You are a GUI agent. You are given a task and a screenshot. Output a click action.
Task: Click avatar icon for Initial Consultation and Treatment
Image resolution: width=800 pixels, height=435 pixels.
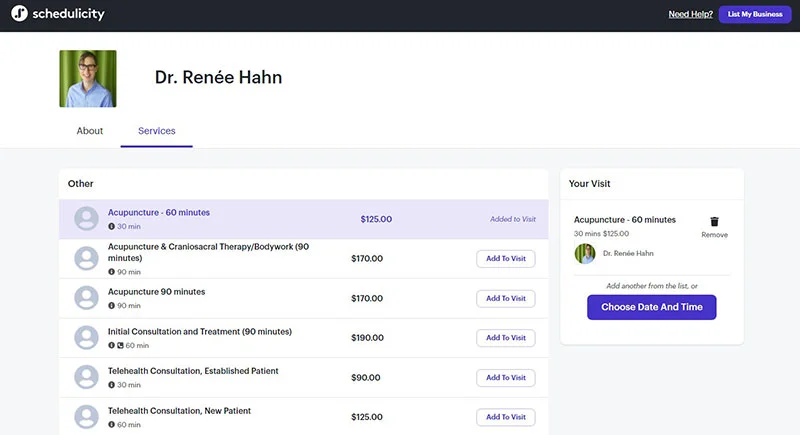coord(86,338)
